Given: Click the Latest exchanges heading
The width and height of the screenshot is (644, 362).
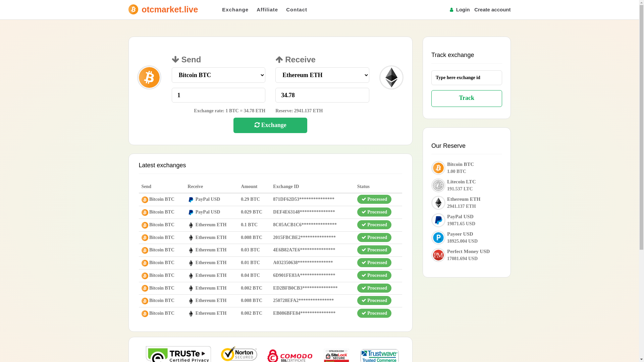Looking at the screenshot, I should (162, 165).
